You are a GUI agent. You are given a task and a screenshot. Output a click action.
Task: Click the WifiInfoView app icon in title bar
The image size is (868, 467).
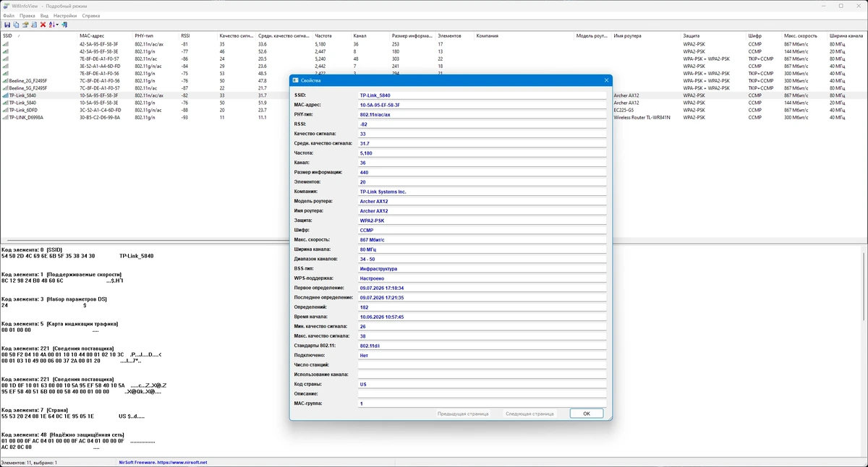point(7,6)
